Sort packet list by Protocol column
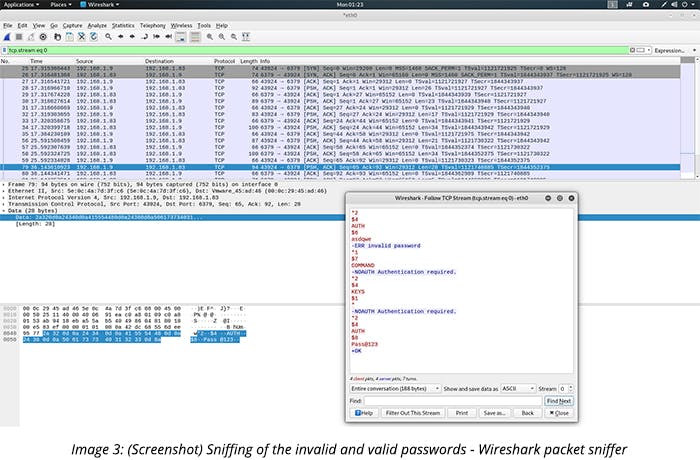 [224, 61]
